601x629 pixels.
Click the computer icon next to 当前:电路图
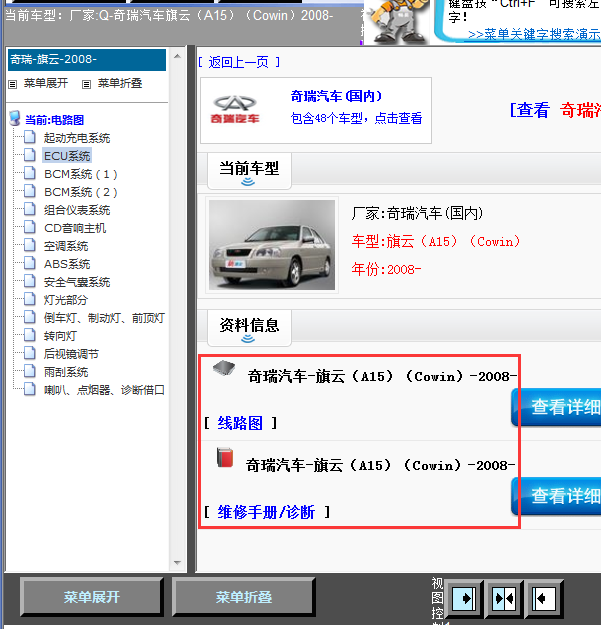(15, 118)
